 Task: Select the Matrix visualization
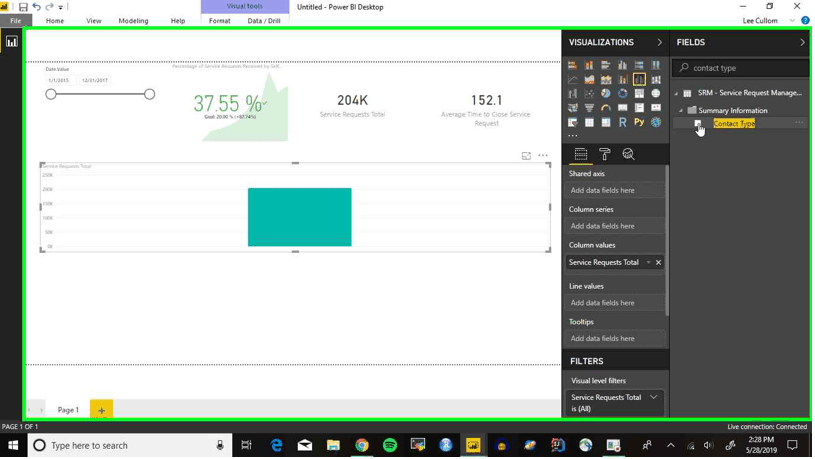[606, 122]
